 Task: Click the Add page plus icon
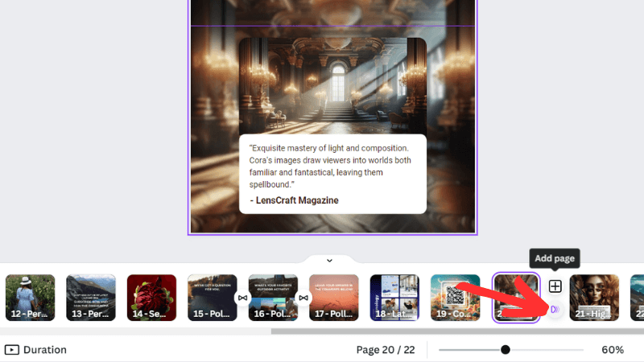coord(555,286)
